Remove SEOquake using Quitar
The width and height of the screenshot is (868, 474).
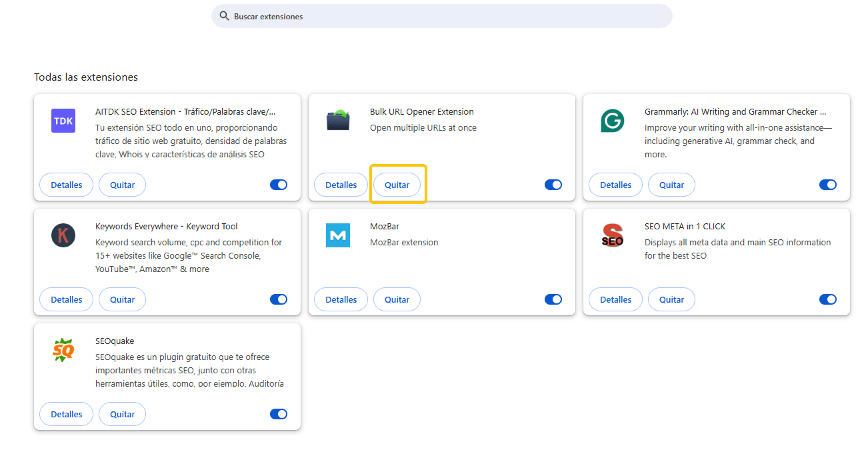pyautogui.click(x=123, y=414)
